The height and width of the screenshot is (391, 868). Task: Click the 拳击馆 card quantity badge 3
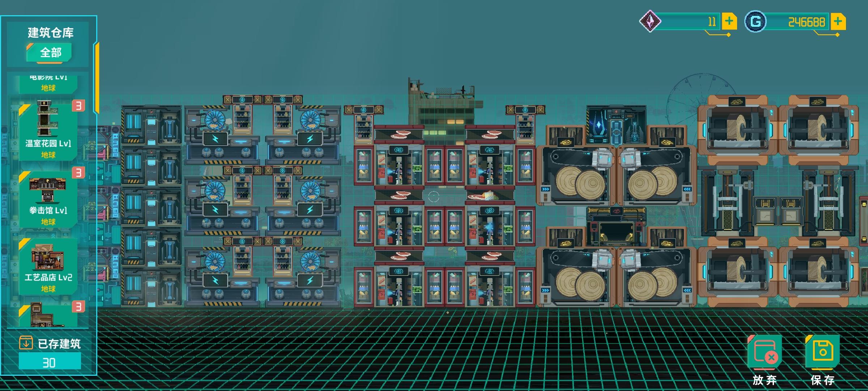tap(78, 172)
